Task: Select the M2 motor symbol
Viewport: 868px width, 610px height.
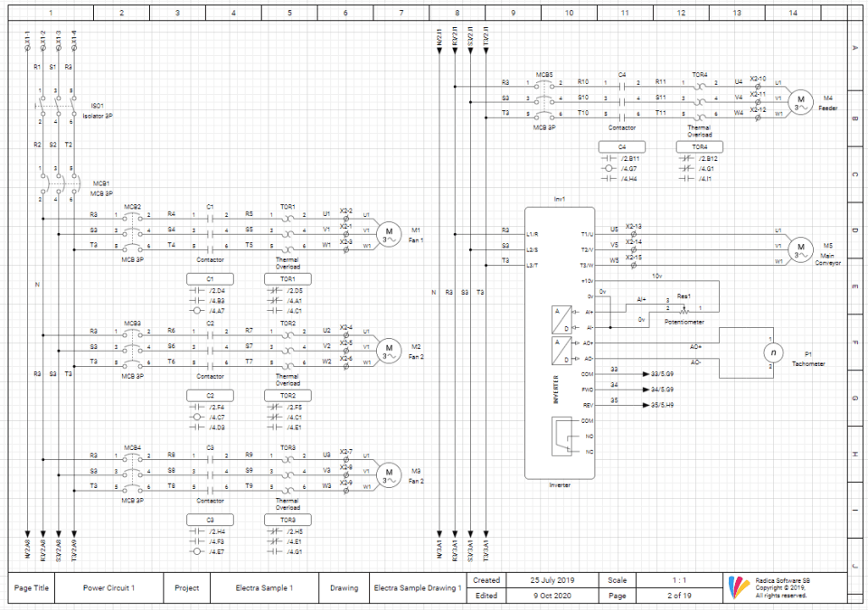Action: click(389, 351)
